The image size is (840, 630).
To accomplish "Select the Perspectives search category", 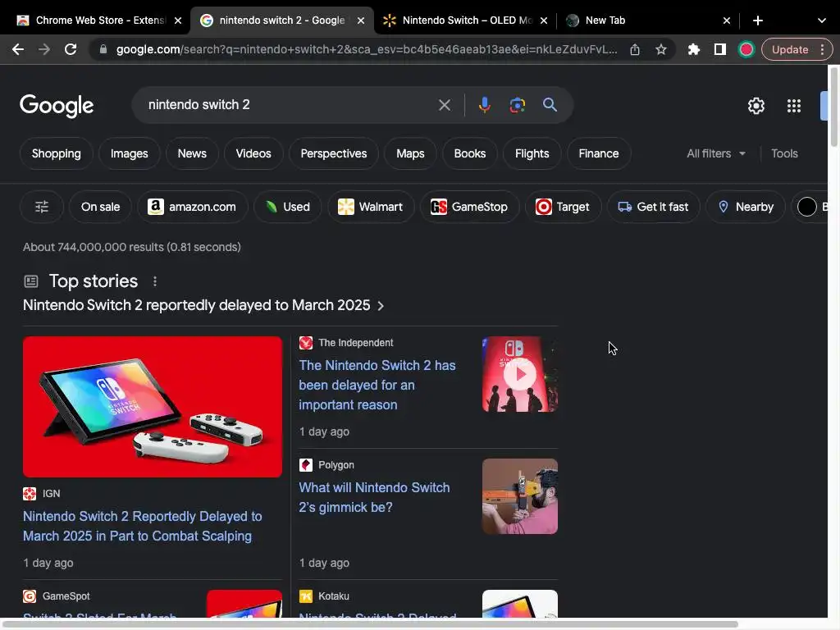I will 334,153.
